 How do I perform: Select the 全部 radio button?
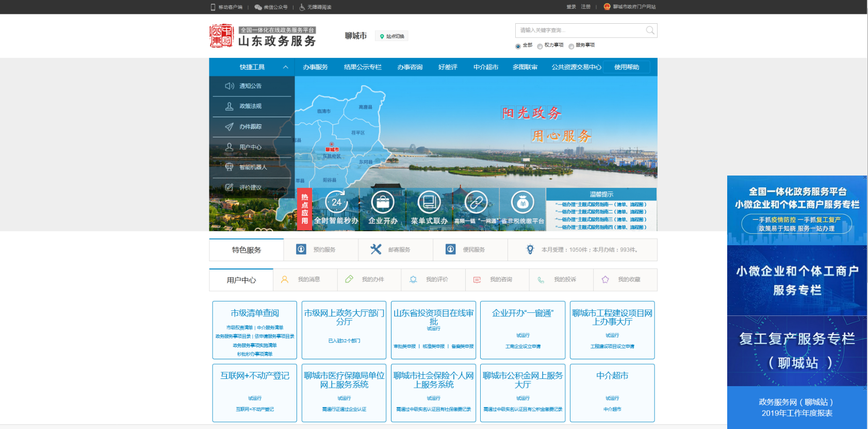[x=518, y=46]
